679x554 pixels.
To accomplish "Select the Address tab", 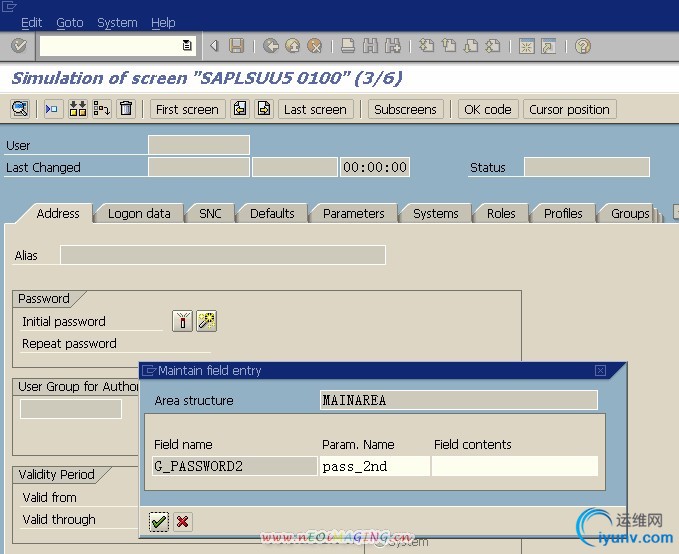I will tap(58, 214).
